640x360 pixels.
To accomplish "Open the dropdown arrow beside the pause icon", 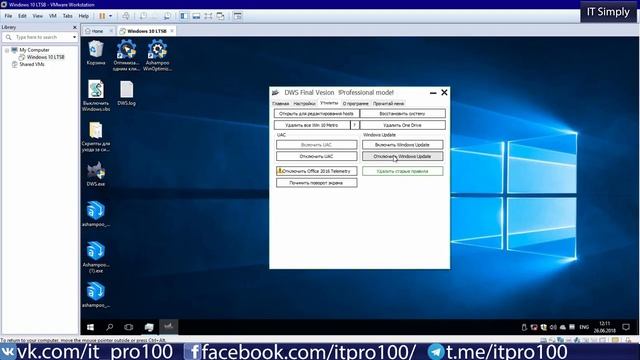I will [x=110, y=16].
